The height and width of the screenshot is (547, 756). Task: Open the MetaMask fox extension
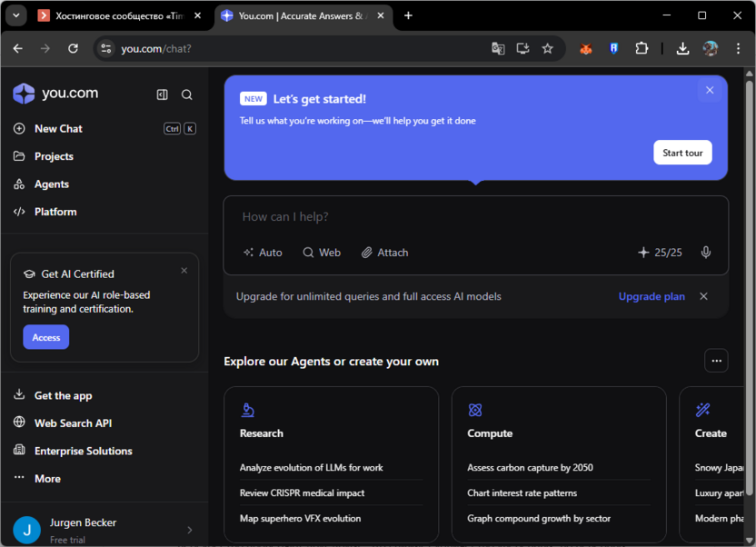click(586, 49)
